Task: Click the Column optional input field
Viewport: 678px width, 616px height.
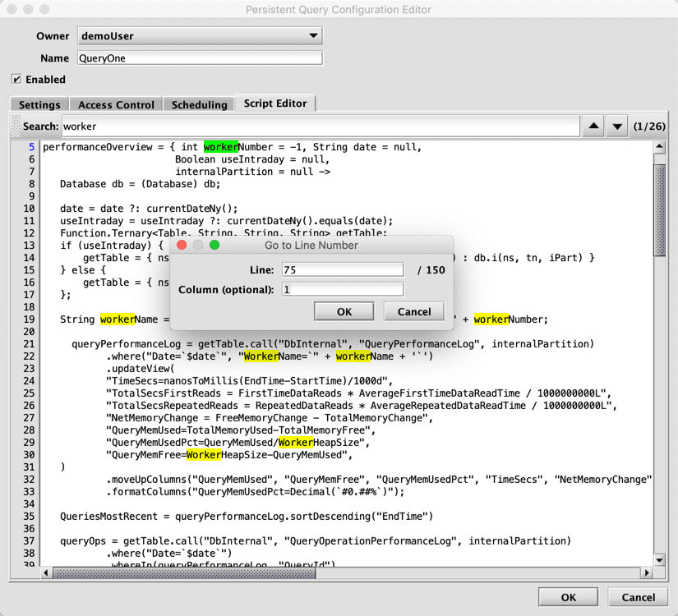Action: point(342,289)
